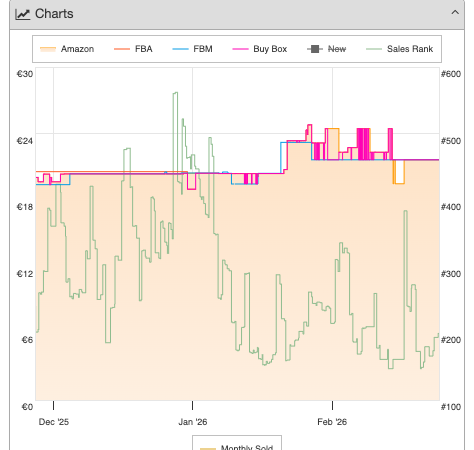The height and width of the screenshot is (450, 474).
Task: Click the Sales Rank green line swatch
Action: 374,49
